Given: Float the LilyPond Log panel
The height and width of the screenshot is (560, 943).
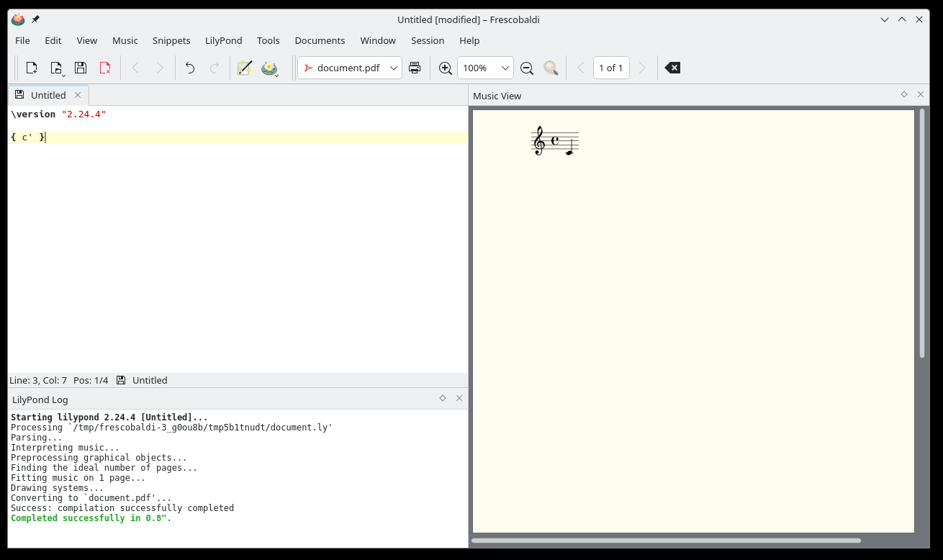Looking at the screenshot, I should click(443, 398).
